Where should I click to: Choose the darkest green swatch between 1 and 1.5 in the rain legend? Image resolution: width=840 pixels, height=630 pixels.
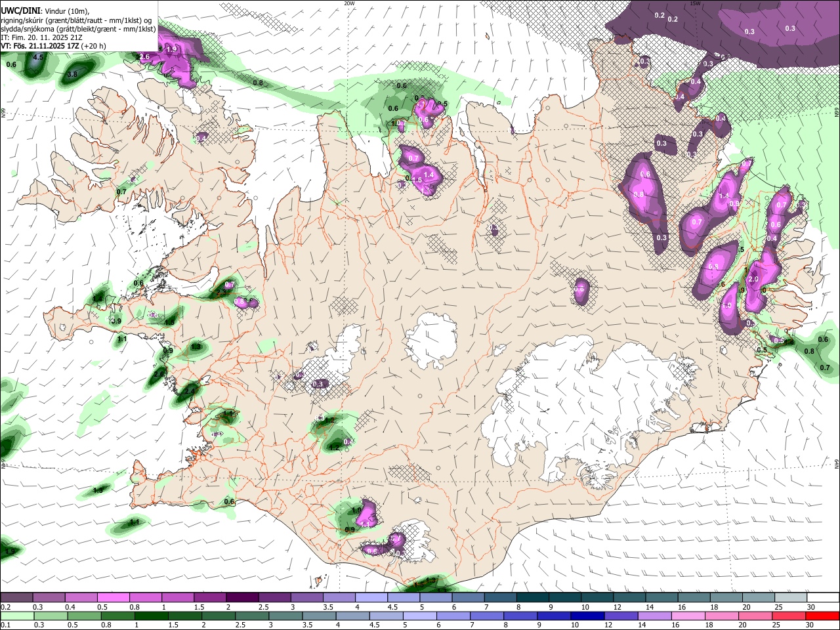coord(152,616)
